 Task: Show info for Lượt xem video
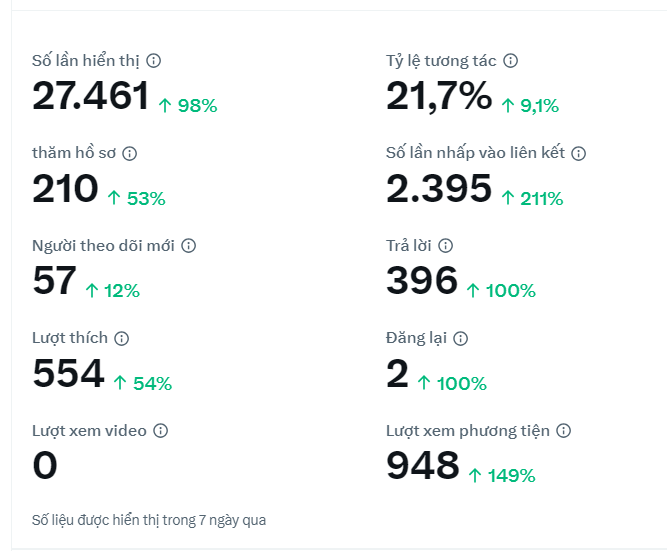(160, 431)
